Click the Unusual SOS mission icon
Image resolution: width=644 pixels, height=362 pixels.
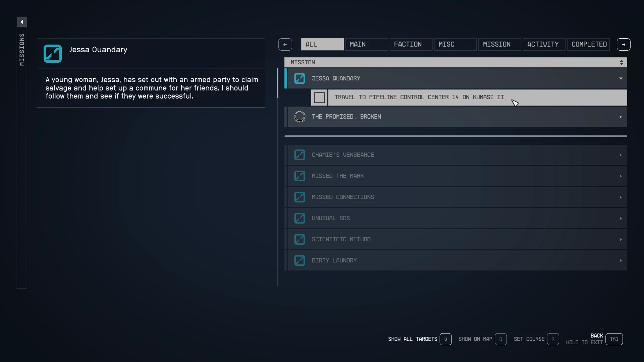tap(300, 218)
